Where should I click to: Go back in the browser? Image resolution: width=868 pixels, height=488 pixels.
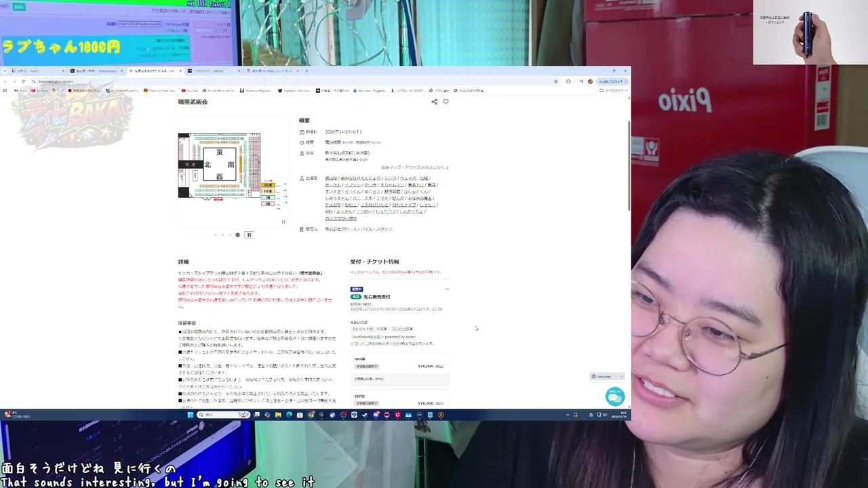[5, 81]
